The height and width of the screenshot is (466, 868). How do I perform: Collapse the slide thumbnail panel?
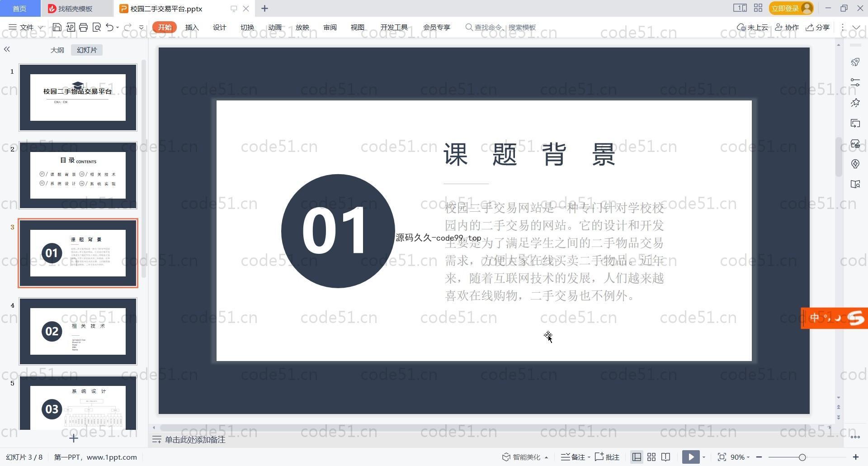(7, 49)
